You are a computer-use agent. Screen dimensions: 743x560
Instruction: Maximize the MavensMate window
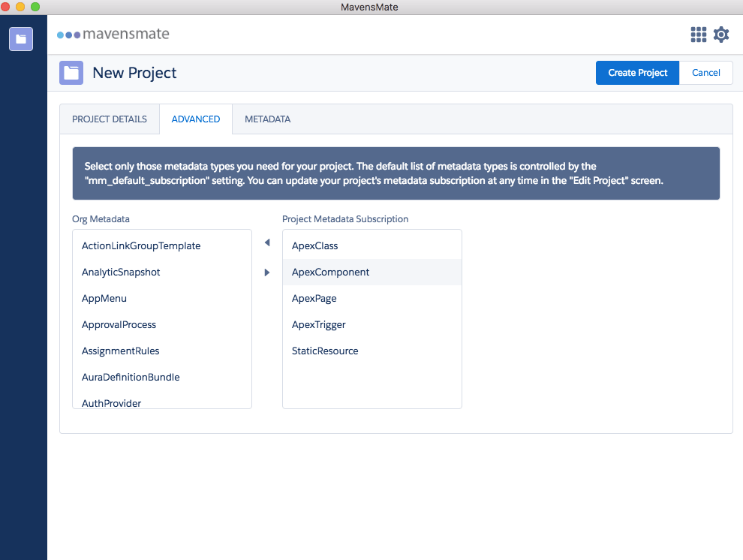coord(35,7)
